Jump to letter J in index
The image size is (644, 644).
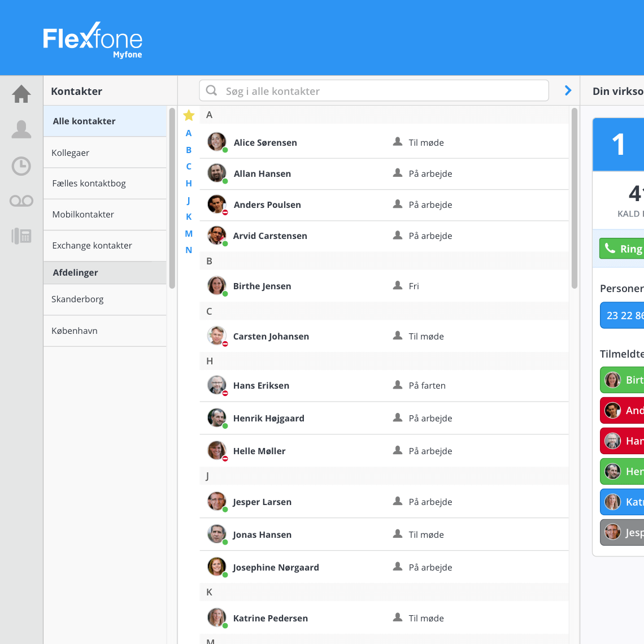(x=189, y=200)
